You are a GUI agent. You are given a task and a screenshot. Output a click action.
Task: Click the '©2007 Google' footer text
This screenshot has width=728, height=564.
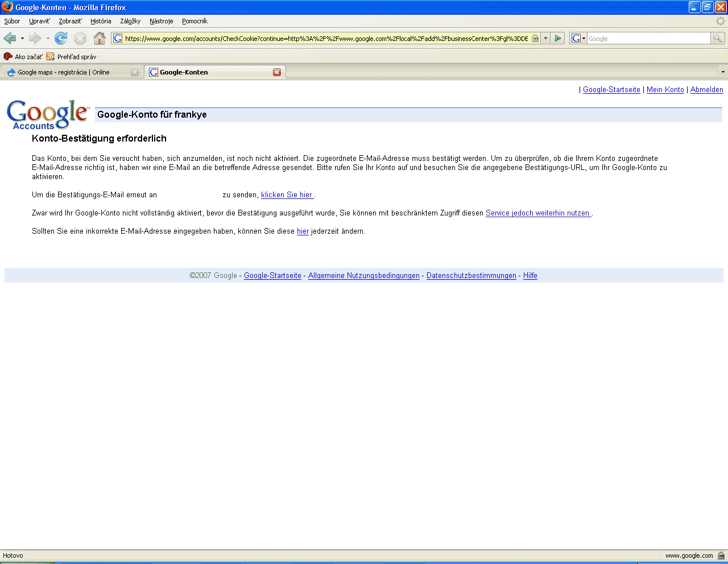[x=213, y=276]
